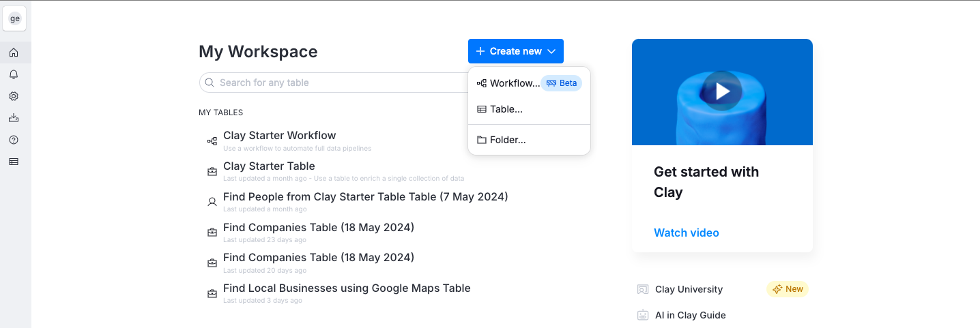
Task: Play the Get started with Clay video
Action: [x=722, y=91]
